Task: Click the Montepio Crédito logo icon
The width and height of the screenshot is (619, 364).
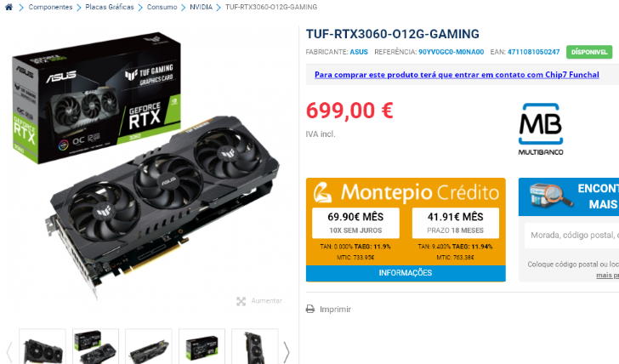Action: click(322, 192)
